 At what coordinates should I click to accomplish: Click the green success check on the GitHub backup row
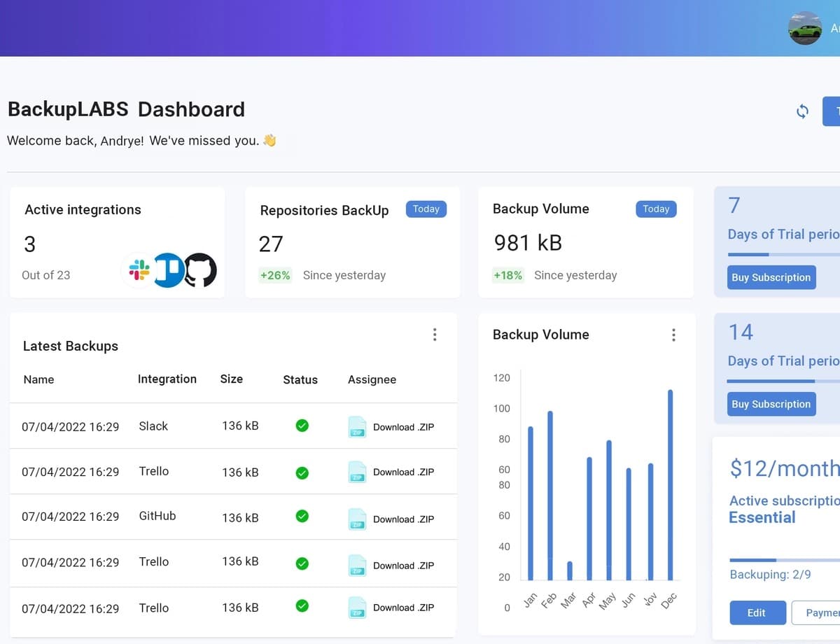302,516
